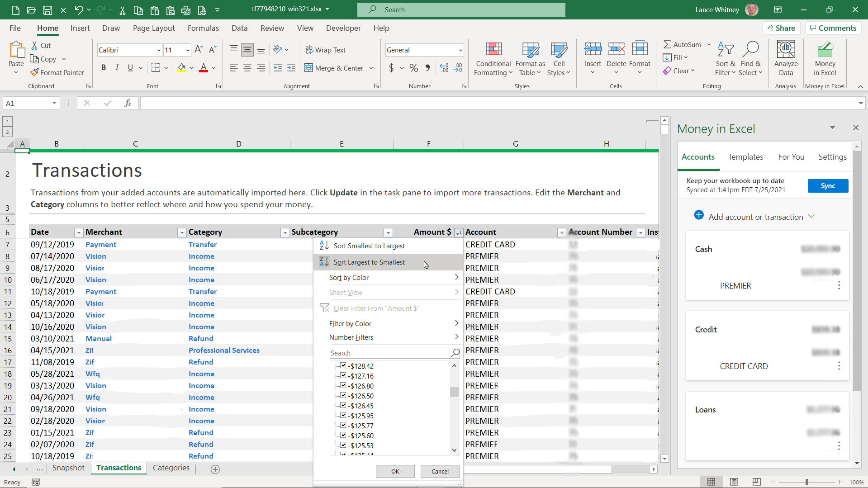Screen dimensions: 868x488
Task: Click the Cut scissors icon in title bar
Action: [122, 9]
